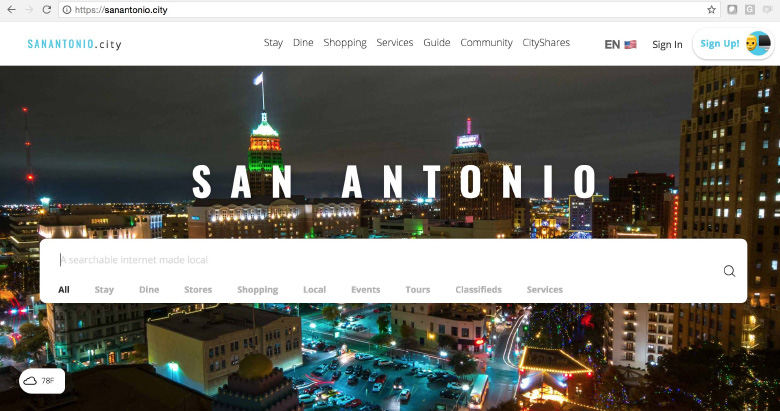
Task: Open the first browser extension icon
Action: pyautogui.click(x=732, y=9)
